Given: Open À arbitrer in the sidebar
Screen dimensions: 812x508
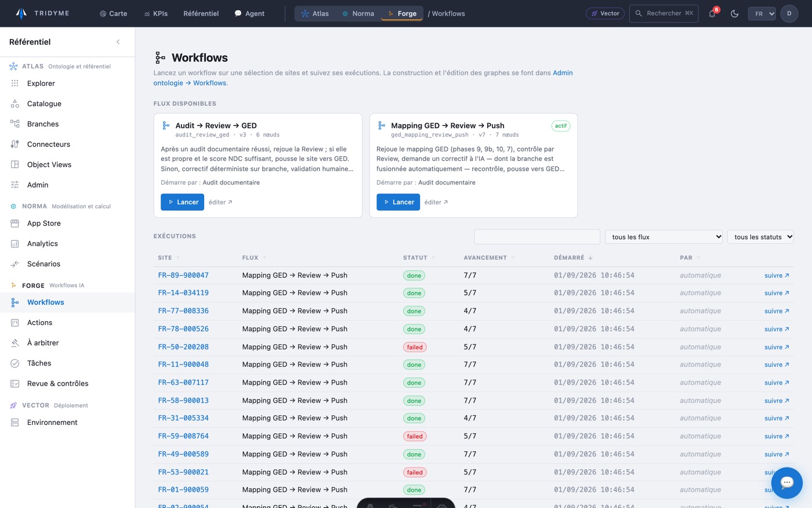Looking at the screenshot, I should (x=67, y=343).
